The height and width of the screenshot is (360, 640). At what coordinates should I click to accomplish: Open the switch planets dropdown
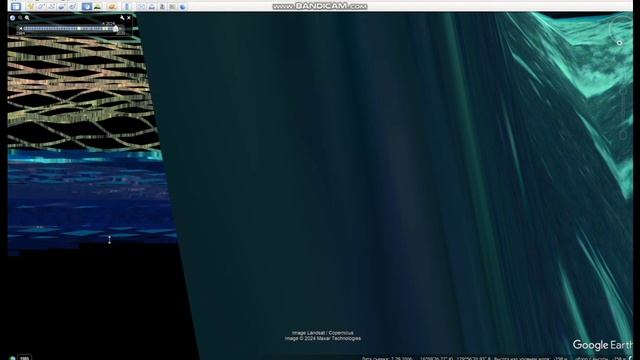(x=112, y=7)
